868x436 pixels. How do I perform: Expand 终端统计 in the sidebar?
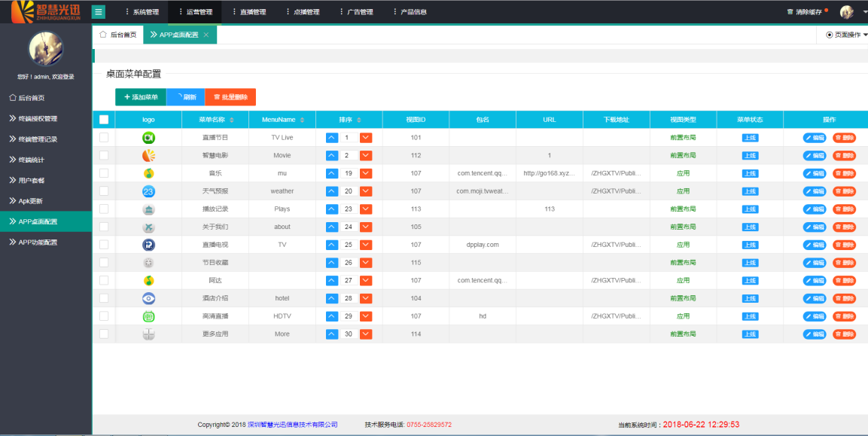pos(46,160)
